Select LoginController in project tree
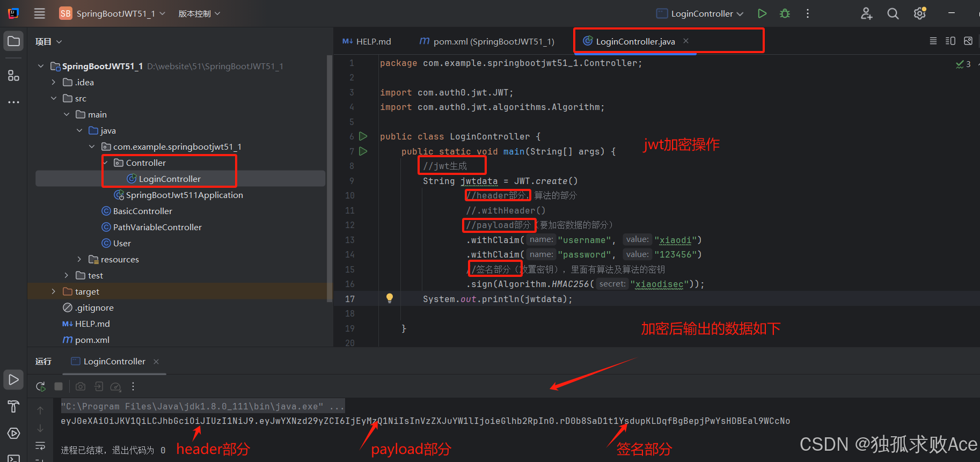 pyautogui.click(x=170, y=179)
